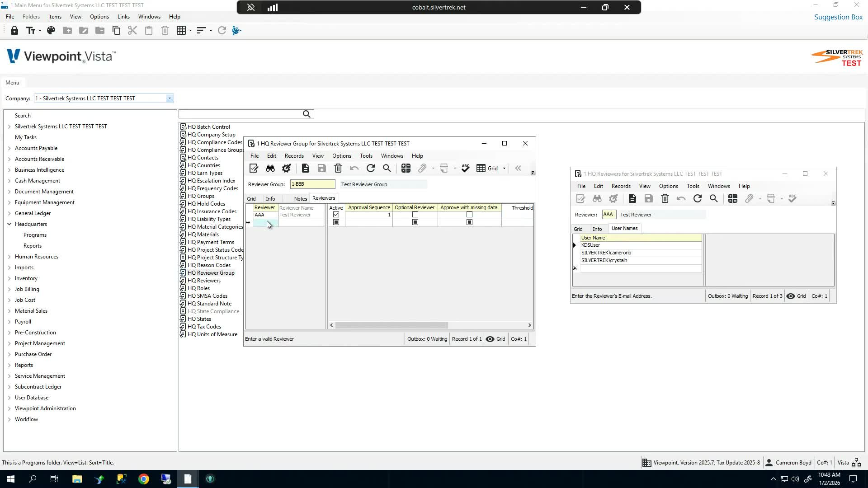Open the calculator in HQ Reviewers toolbar
The width and height of the screenshot is (868, 488).
pos(733,199)
